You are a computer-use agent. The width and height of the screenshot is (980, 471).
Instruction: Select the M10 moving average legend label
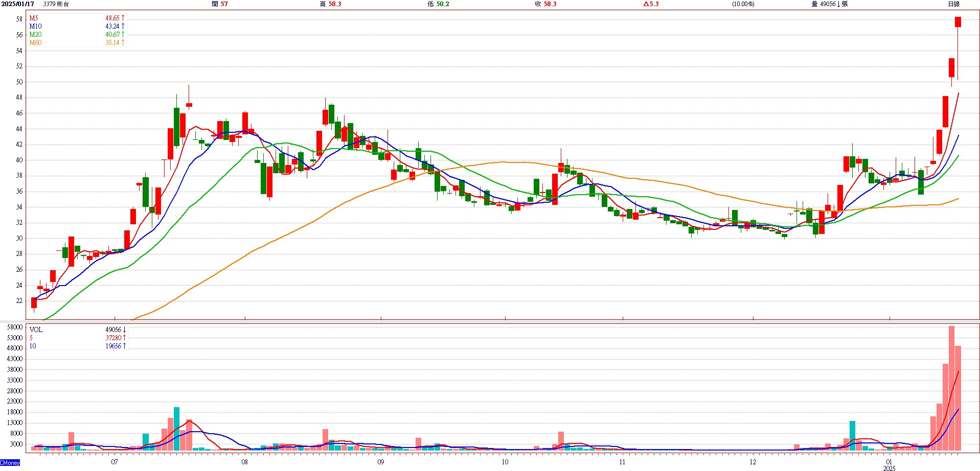tap(35, 26)
